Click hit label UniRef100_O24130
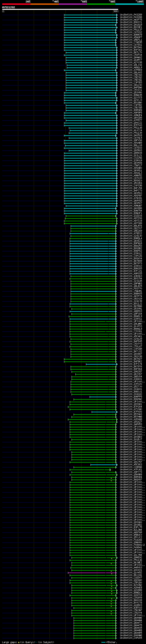Screen dimensions: 146x644 [131, 236]
